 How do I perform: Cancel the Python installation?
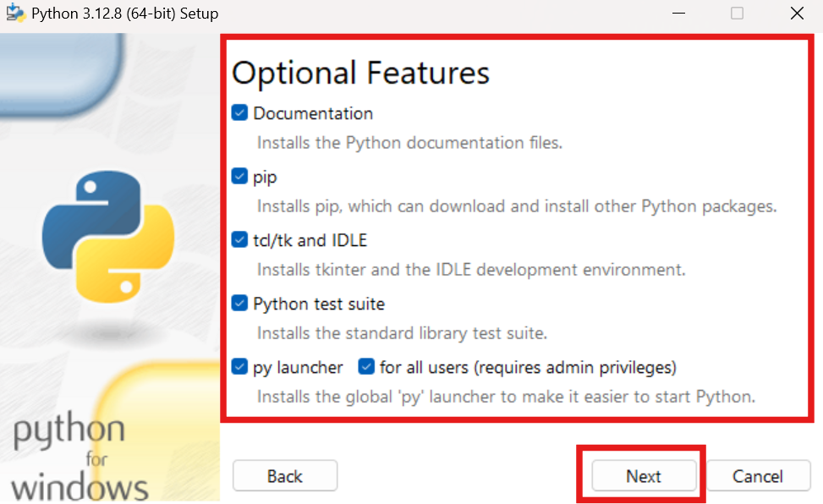pos(758,476)
